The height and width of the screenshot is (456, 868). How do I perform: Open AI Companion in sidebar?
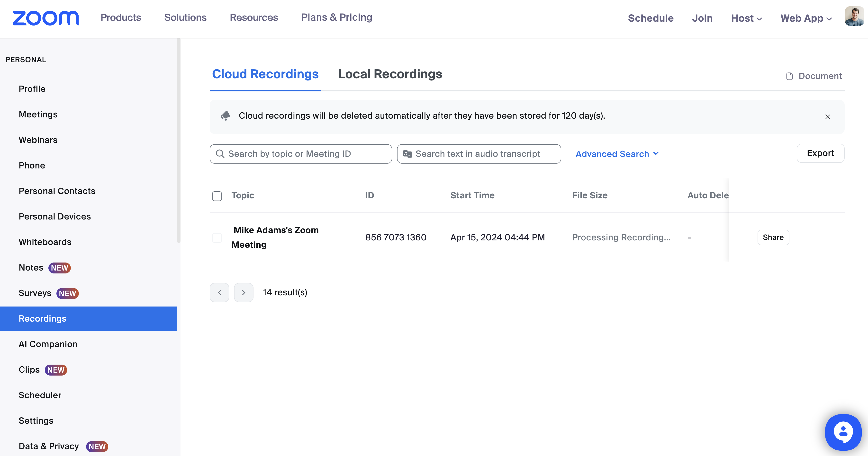[48, 344]
